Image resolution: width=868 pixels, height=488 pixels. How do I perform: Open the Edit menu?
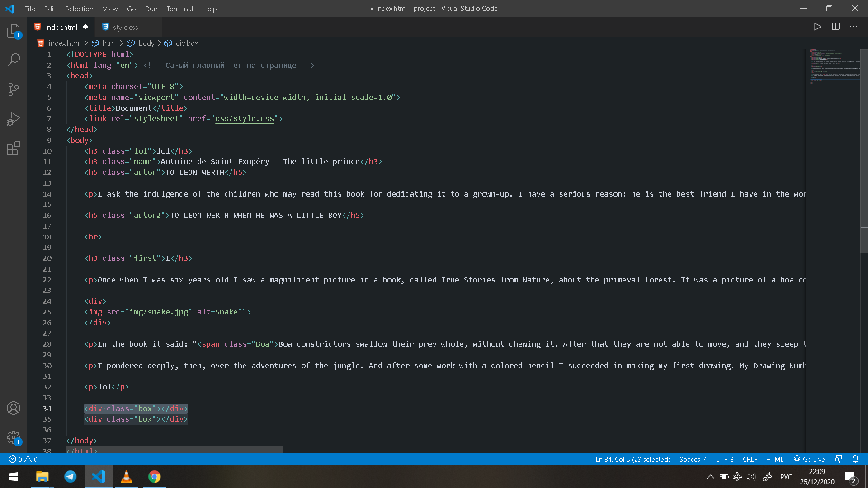[50, 9]
